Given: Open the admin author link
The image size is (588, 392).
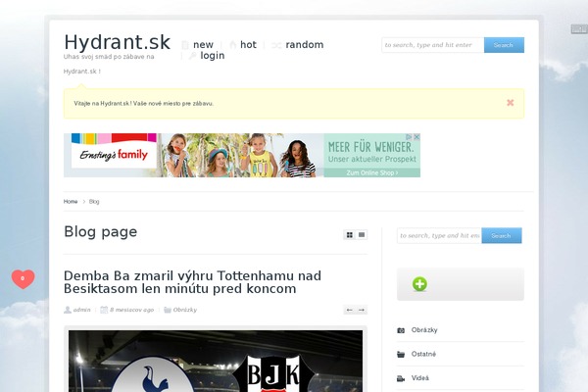Looking at the screenshot, I should click(x=81, y=310).
